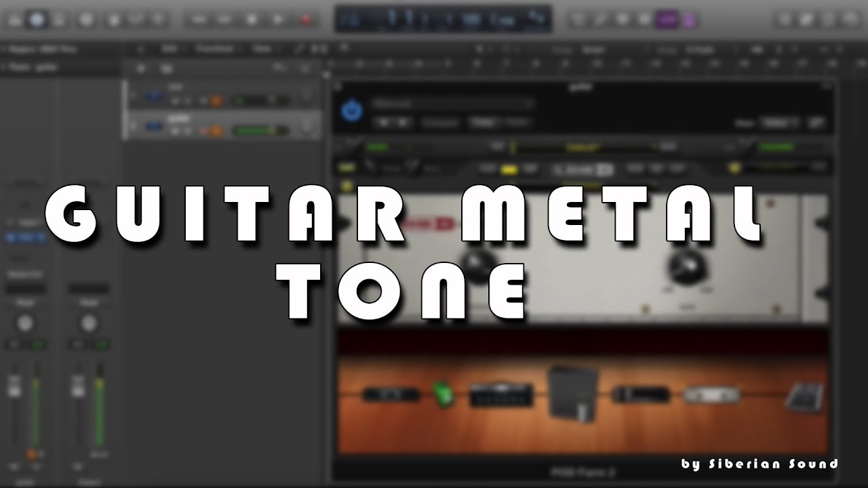This screenshot has height=488, width=868.
Task: Select the speaker cabinet in the signal chain
Action: 573,393
